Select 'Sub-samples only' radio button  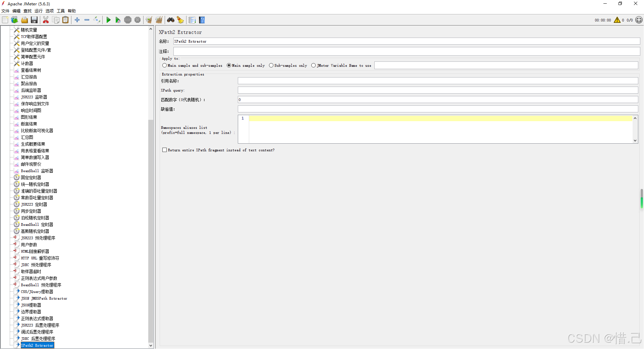click(x=271, y=65)
